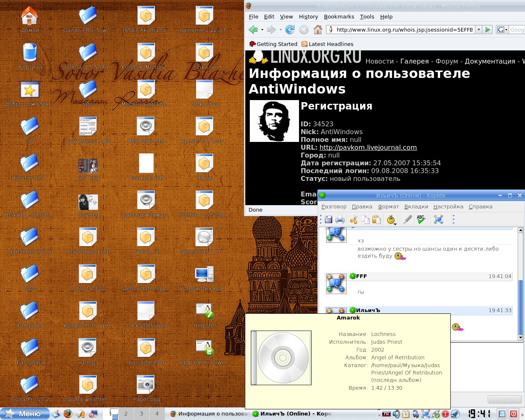Select the Copy icon in Kopete toolbar

[365, 220]
